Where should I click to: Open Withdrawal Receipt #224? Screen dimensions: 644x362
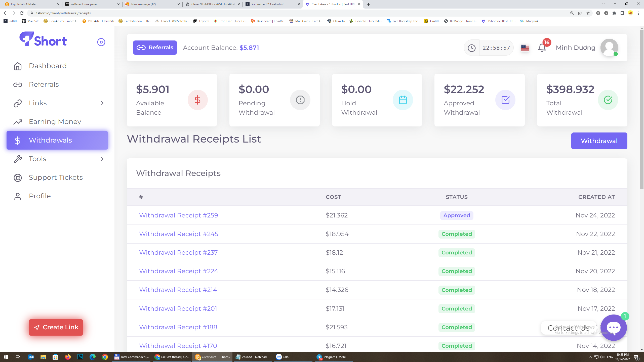coord(178,271)
